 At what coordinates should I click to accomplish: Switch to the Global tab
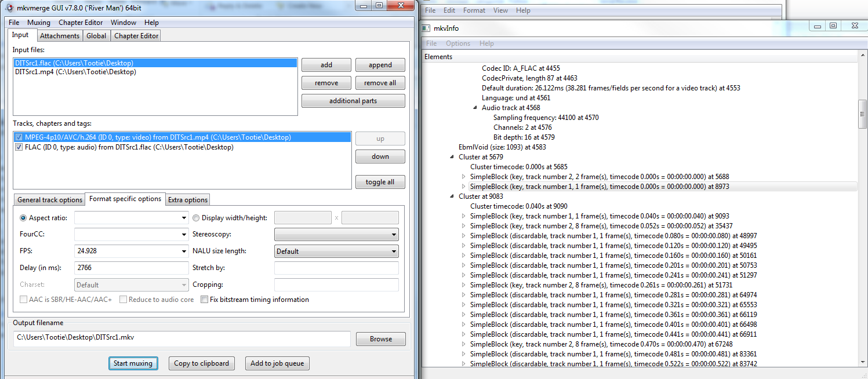tap(96, 35)
